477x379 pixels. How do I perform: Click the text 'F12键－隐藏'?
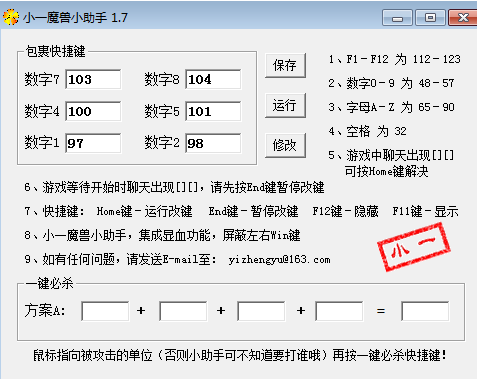345,211
